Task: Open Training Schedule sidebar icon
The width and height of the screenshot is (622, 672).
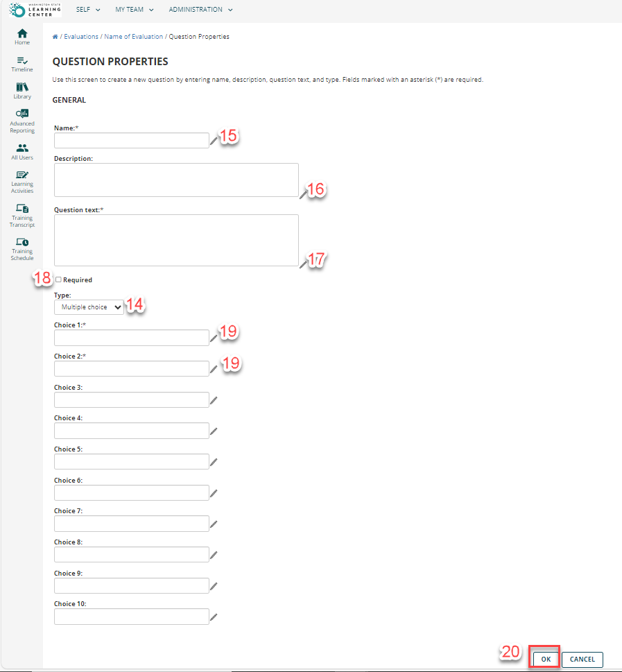Action: [x=22, y=249]
